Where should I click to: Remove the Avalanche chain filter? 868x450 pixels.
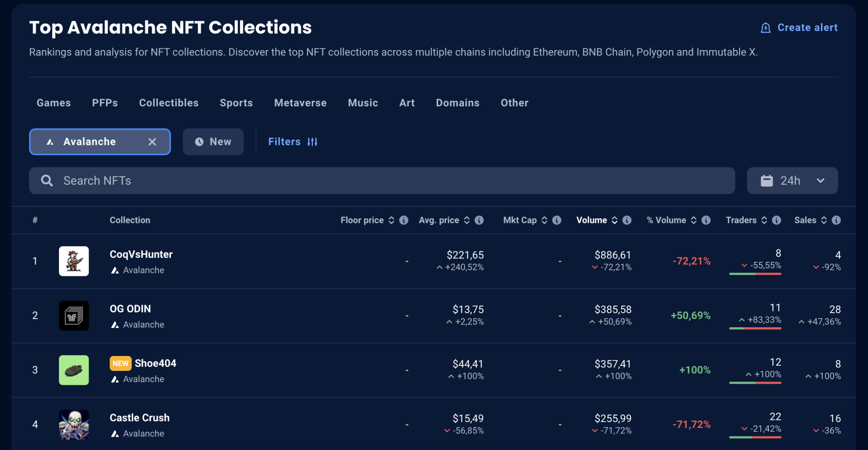152,142
